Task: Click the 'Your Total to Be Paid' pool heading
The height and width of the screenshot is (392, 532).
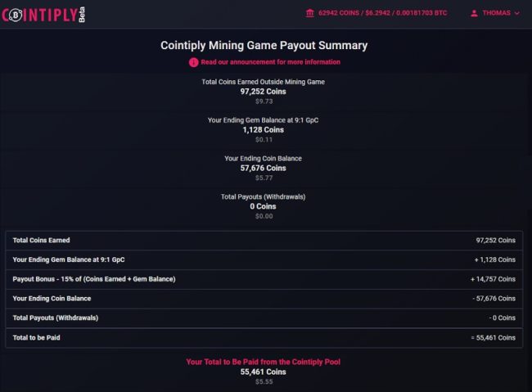Action: (264, 361)
